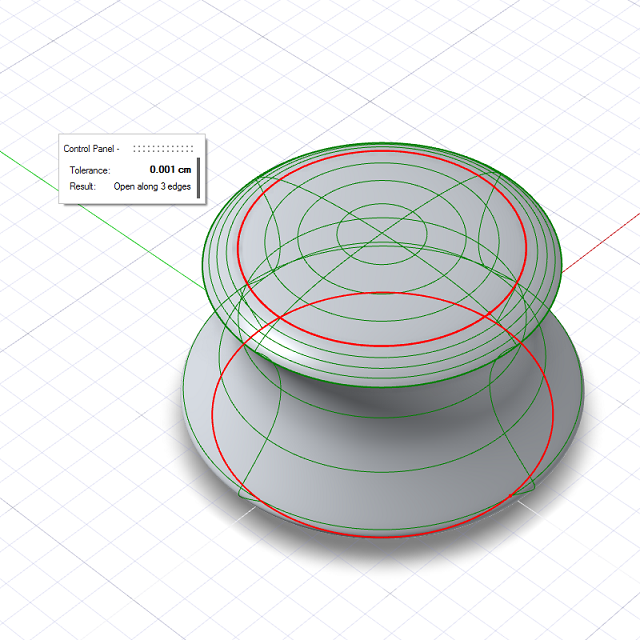
Task: Grab the Control Panel dotted drag grip
Action: click(164, 149)
